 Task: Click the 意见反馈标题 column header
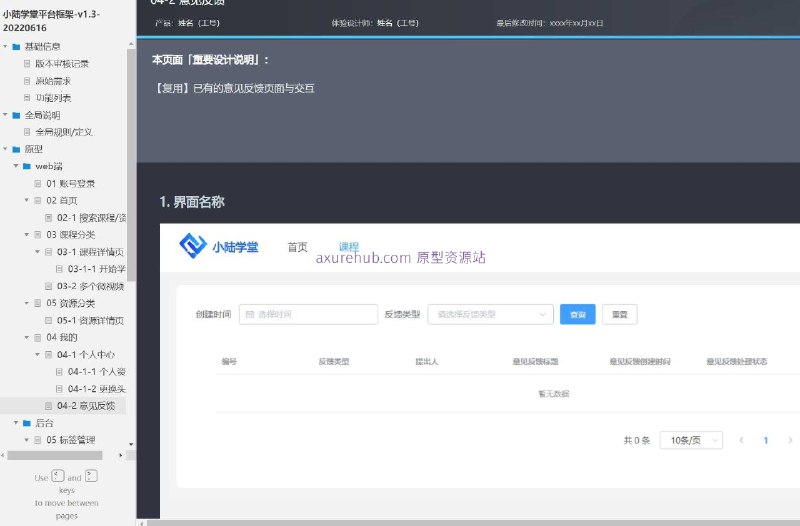535,361
